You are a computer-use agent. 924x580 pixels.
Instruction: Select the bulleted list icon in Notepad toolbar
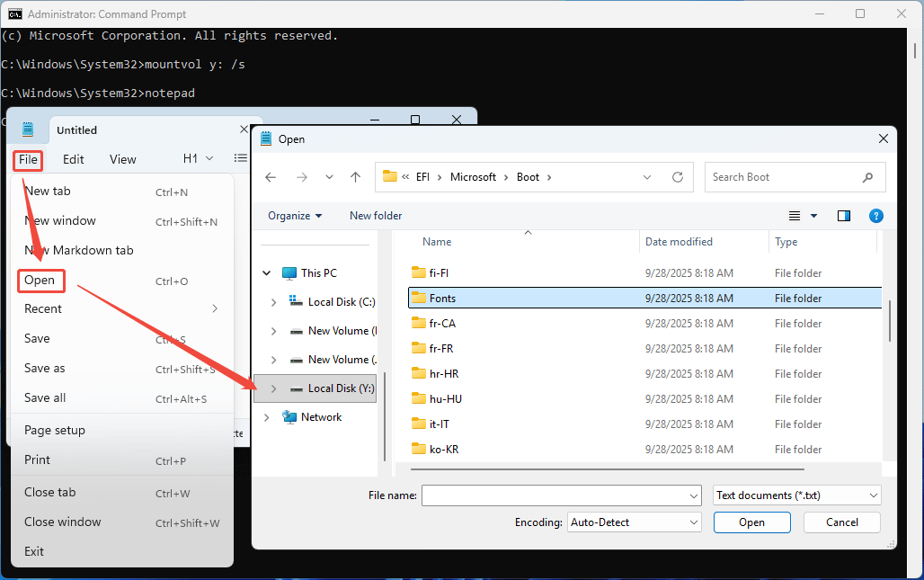(240, 157)
